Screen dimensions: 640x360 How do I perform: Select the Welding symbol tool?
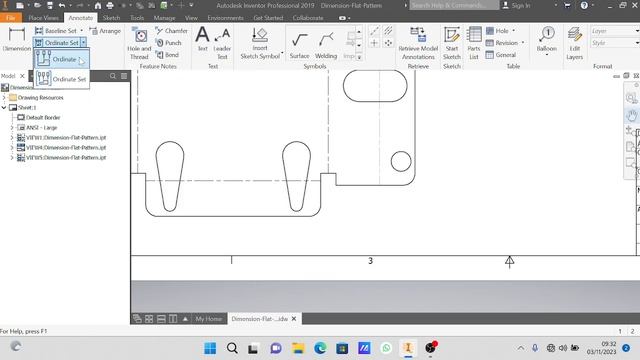point(326,45)
